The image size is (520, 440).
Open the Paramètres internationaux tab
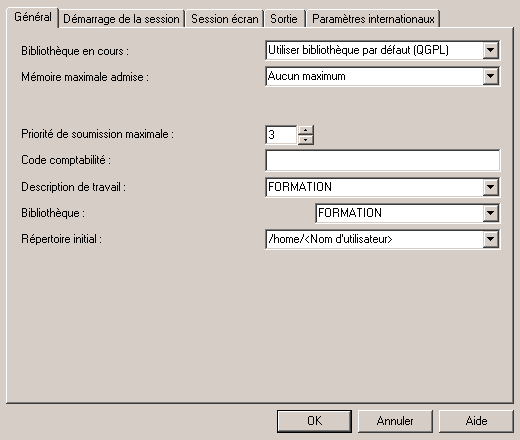point(373,19)
